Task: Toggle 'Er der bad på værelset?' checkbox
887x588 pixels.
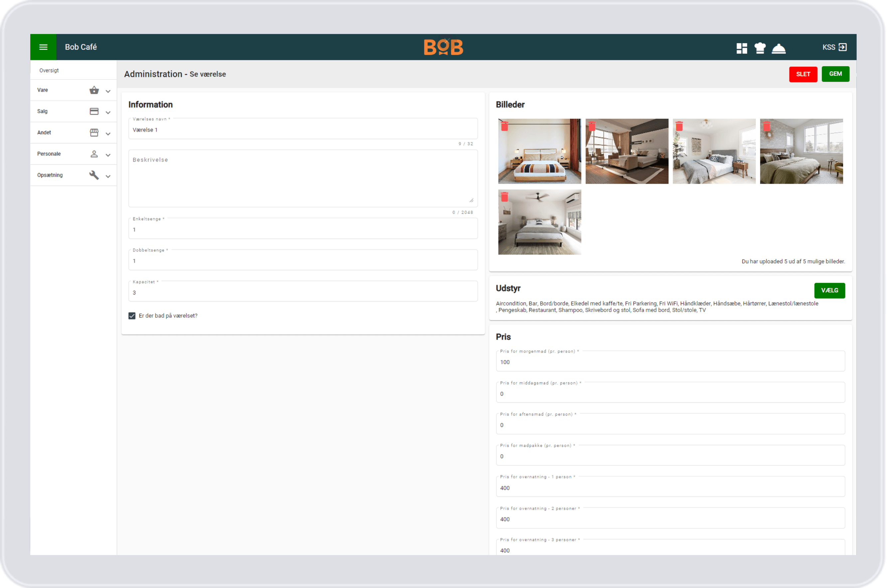Action: (x=132, y=316)
